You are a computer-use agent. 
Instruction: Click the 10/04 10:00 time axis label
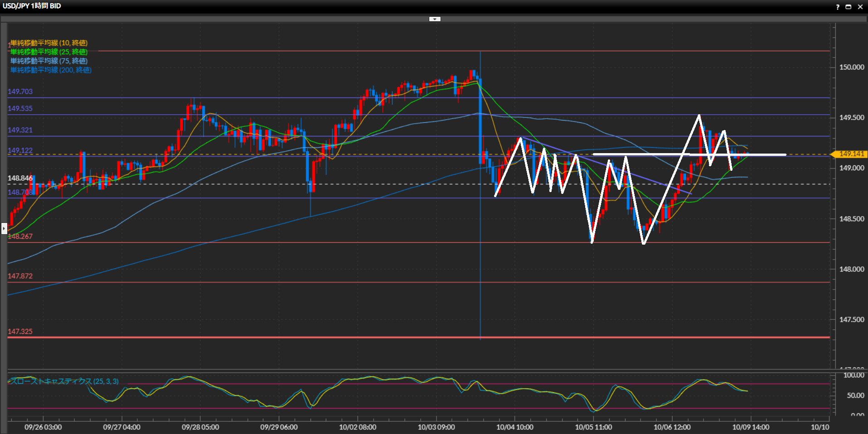point(514,427)
